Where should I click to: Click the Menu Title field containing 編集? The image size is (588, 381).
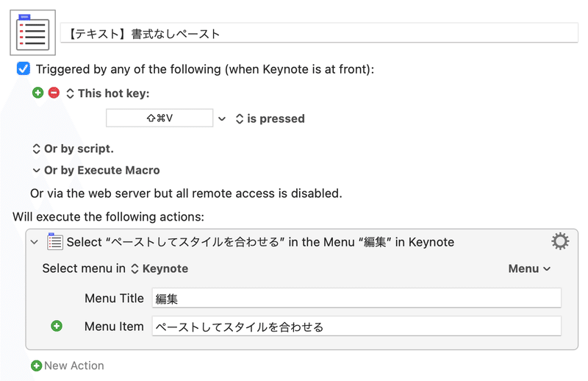click(x=356, y=299)
